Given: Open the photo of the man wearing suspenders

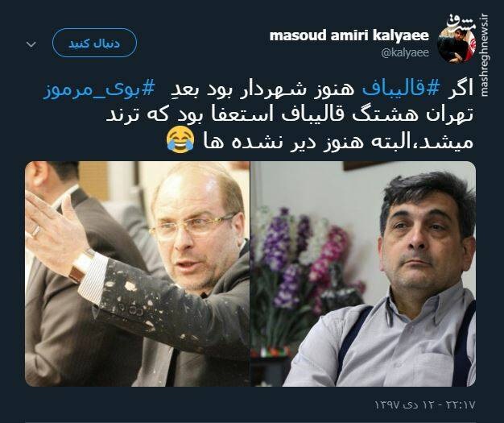Looking at the screenshot, I should click(363, 274).
